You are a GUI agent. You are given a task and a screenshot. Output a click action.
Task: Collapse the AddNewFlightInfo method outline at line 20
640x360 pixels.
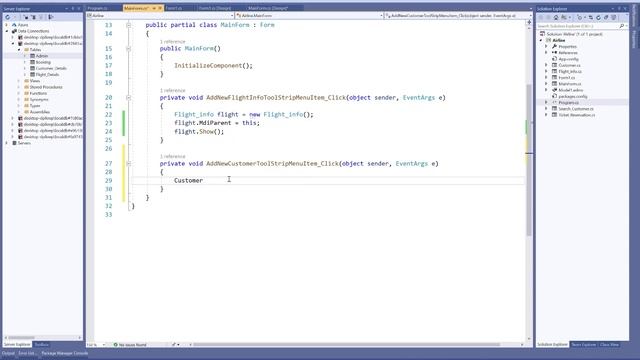click(x=129, y=98)
